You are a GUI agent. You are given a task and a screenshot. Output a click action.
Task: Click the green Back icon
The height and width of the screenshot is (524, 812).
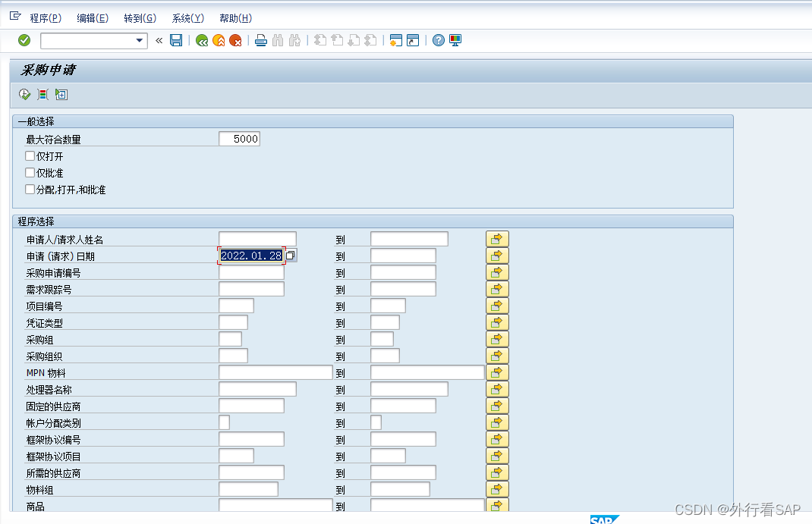pos(202,40)
